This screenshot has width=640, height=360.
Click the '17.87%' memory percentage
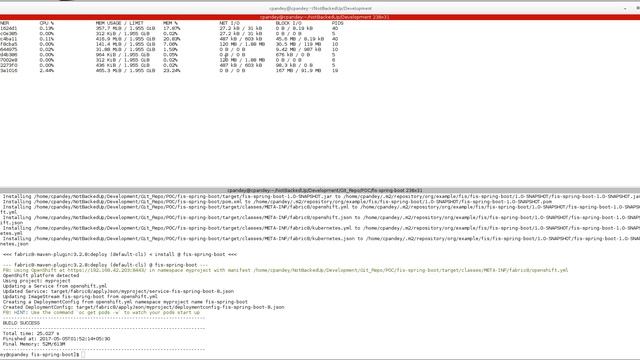pyautogui.click(x=171, y=29)
